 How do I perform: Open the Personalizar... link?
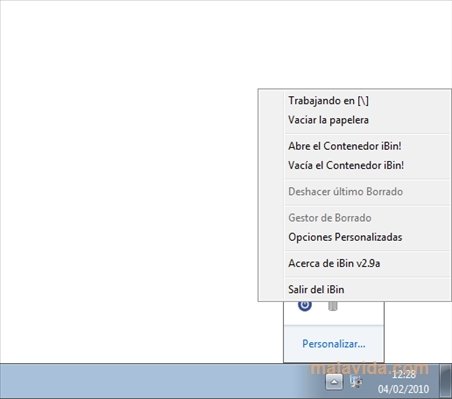pos(334,344)
